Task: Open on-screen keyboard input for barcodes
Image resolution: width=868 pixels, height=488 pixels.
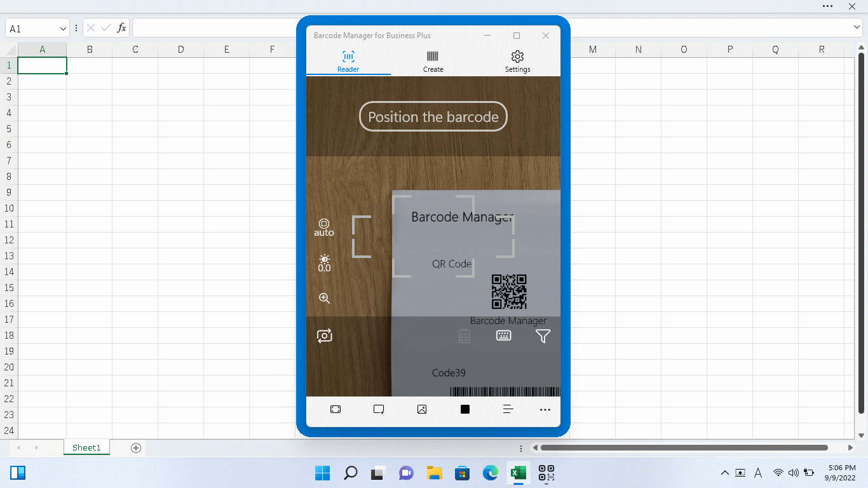Action: [x=503, y=335]
